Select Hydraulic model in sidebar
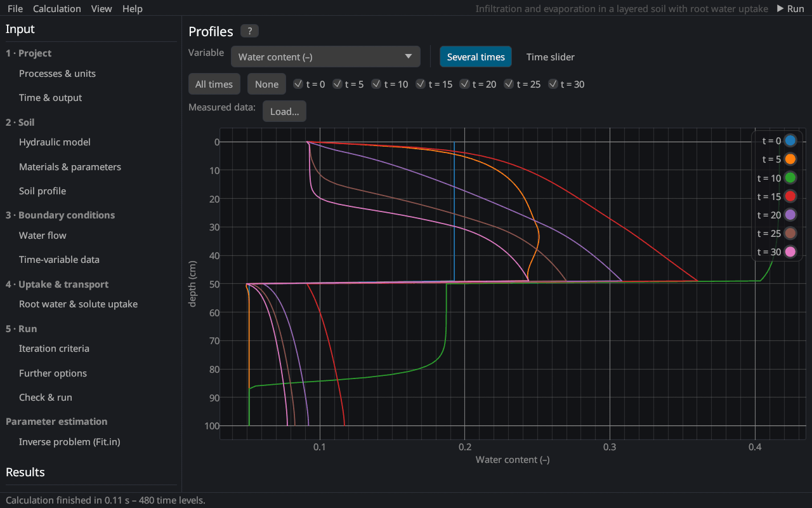The image size is (812, 508). (55, 142)
